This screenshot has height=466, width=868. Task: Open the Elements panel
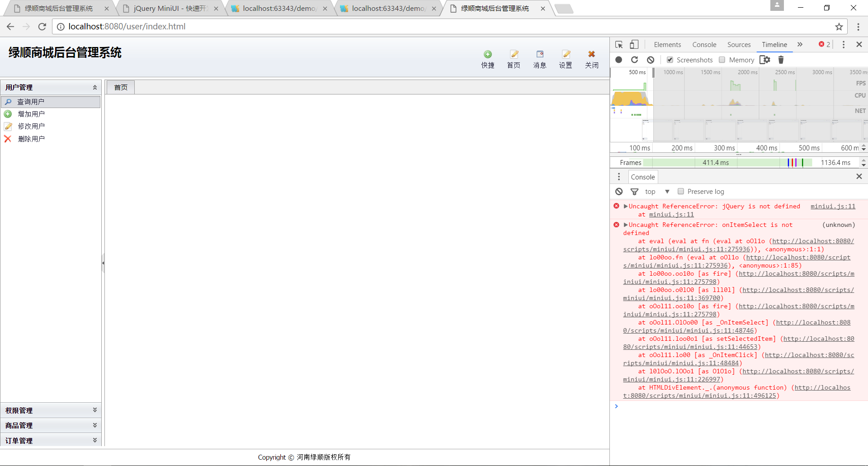pyautogui.click(x=667, y=45)
